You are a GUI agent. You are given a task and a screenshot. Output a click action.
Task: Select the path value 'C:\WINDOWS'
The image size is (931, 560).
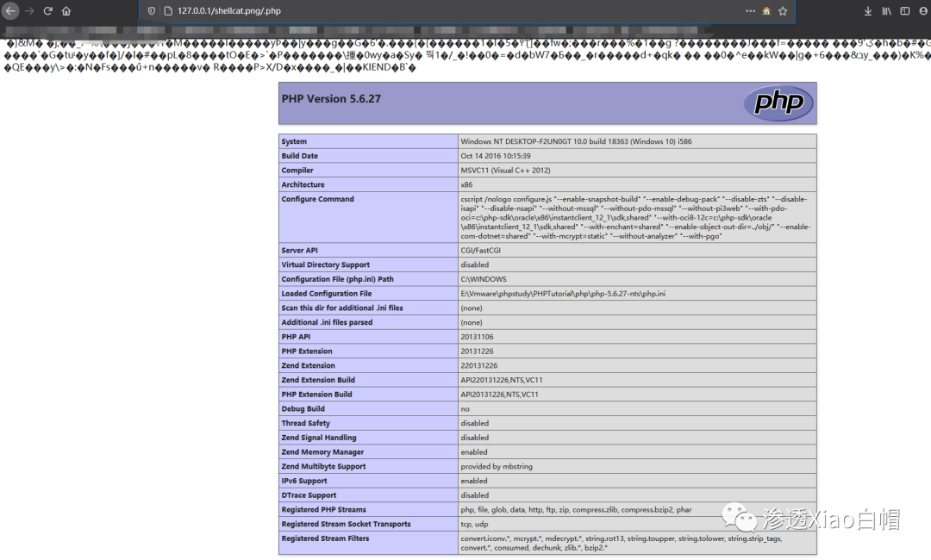click(484, 279)
